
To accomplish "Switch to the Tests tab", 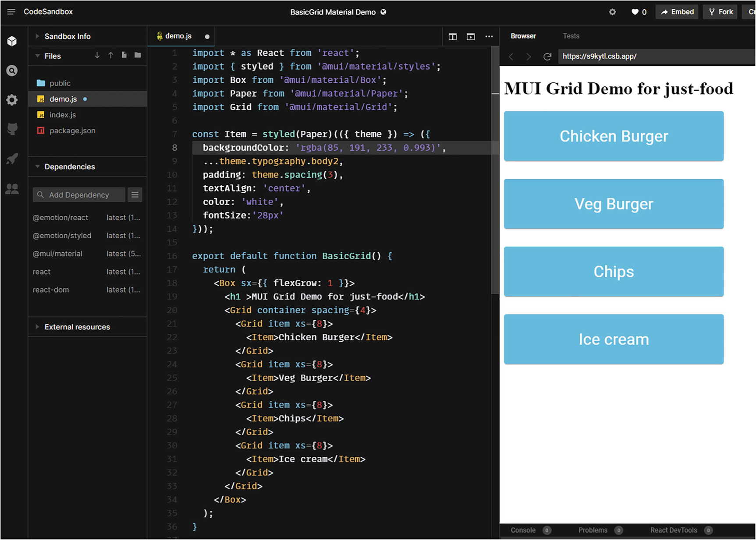I will (x=571, y=36).
